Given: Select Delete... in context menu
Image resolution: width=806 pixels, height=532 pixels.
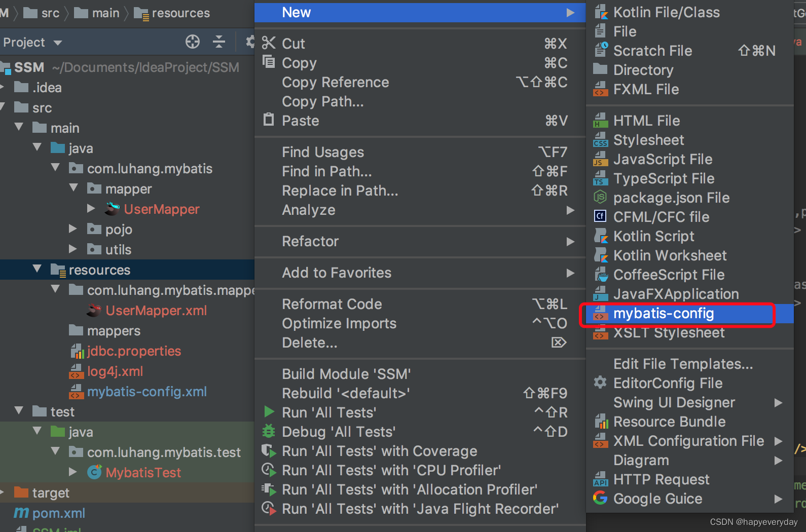Looking at the screenshot, I should point(420,343).
